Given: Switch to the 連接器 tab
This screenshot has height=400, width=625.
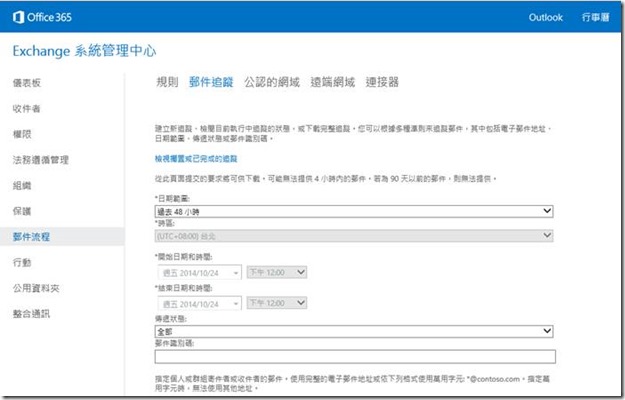Looking at the screenshot, I should click(382, 82).
